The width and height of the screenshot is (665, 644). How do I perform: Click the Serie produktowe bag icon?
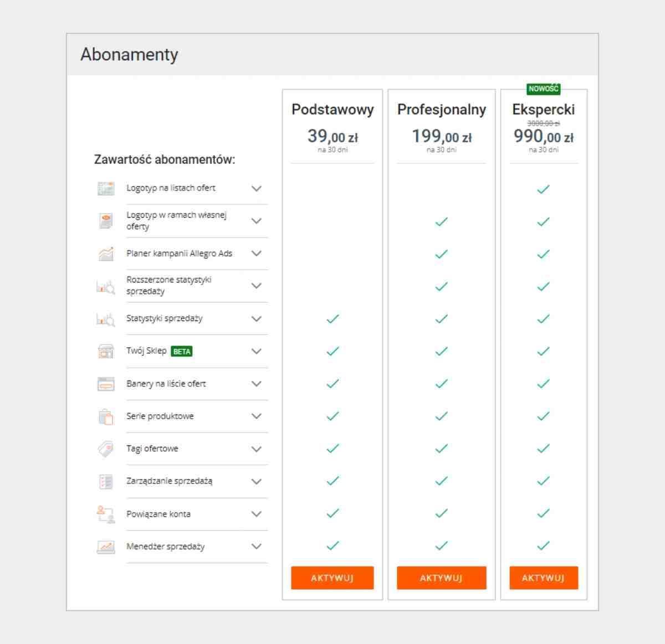(106, 416)
